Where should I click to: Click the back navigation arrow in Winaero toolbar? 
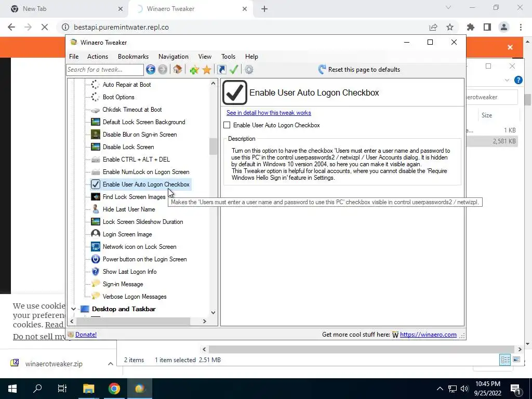coord(151,70)
